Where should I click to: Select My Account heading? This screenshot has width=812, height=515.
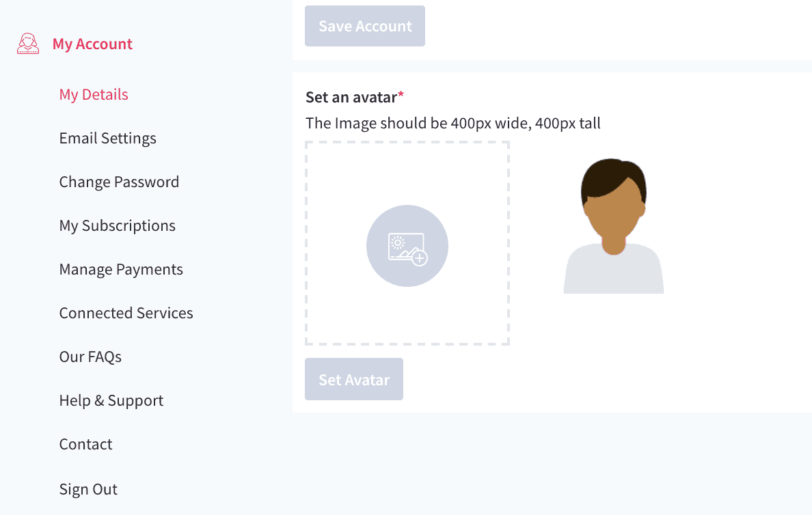point(92,43)
